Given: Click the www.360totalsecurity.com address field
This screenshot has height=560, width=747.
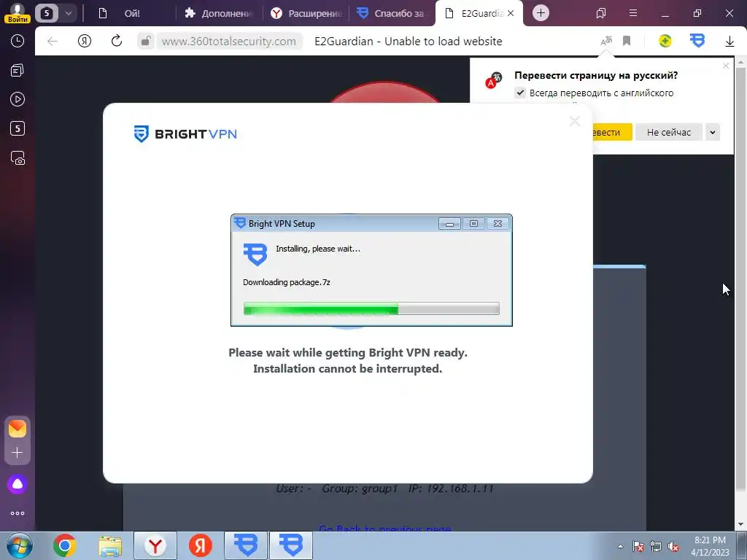Looking at the screenshot, I should [228, 42].
